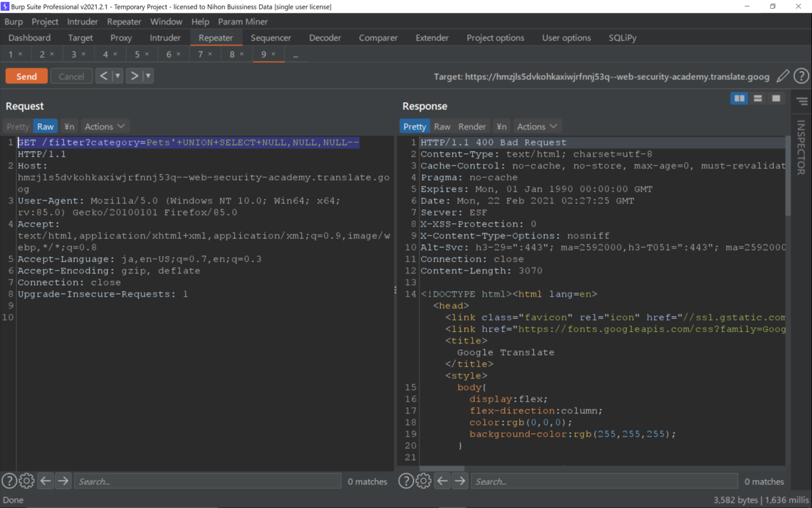Open the Project menu

tap(45, 22)
